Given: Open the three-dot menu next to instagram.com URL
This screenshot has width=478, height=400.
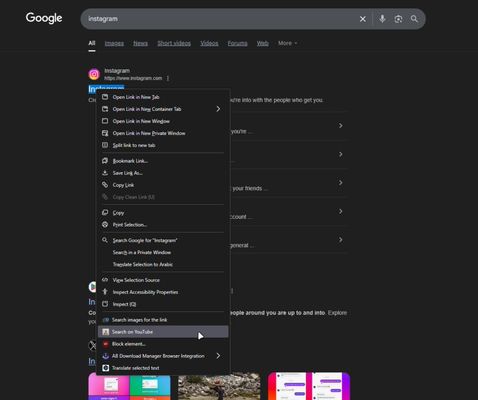Looking at the screenshot, I should coord(168,78).
